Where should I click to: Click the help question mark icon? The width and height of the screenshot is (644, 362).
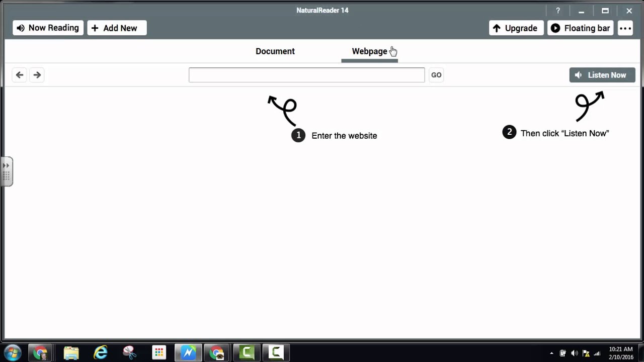(557, 11)
